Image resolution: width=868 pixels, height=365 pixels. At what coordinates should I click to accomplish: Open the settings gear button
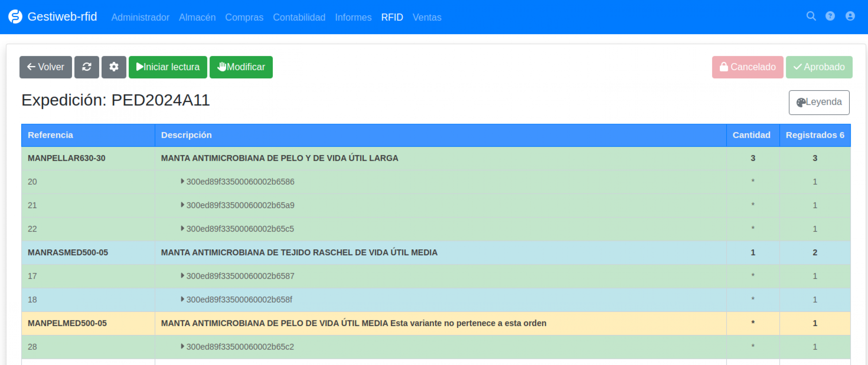coord(114,67)
